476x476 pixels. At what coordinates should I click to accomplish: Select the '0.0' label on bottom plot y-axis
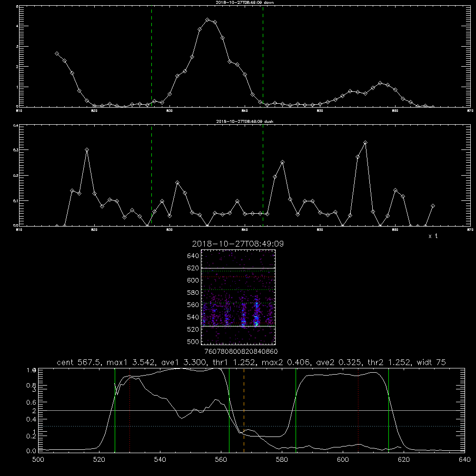coord(31,451)
